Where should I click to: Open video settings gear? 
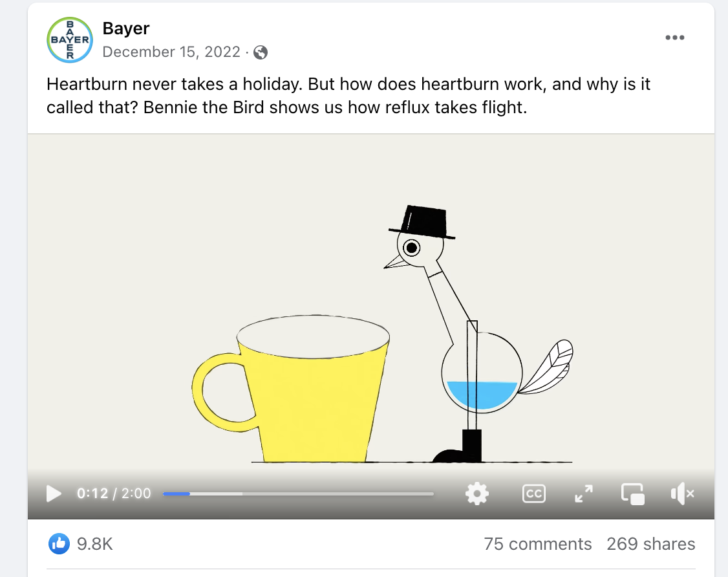[477, 494]
